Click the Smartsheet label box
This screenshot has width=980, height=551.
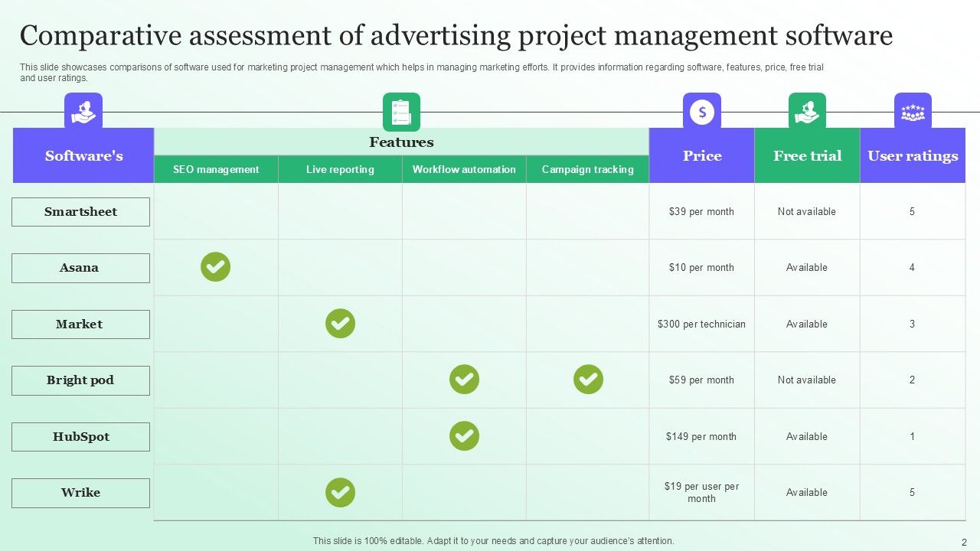tap(80, 212)
